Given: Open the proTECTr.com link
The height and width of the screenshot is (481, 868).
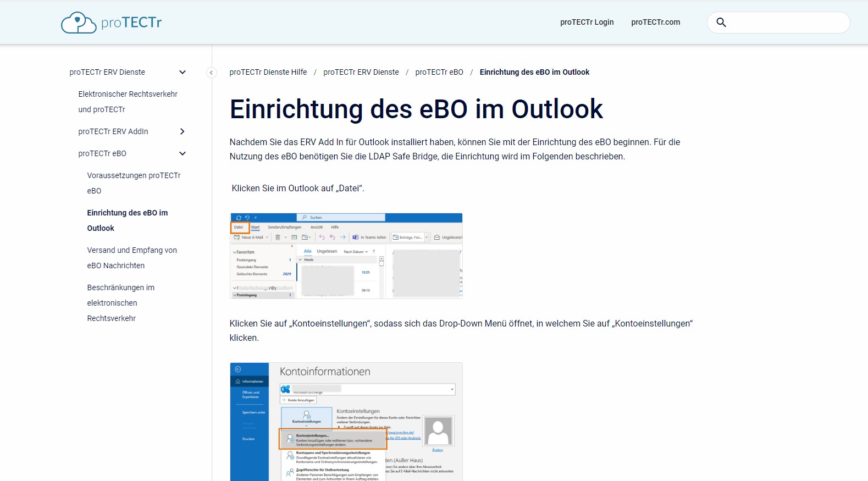Looking at the screenshot, I should point(656,22).
